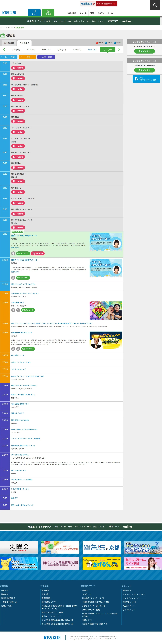Image resolution: width=162 pixels, height=644 pixels.
Task: Switch to the 週間番組表 tab
Action: point(9,43)
